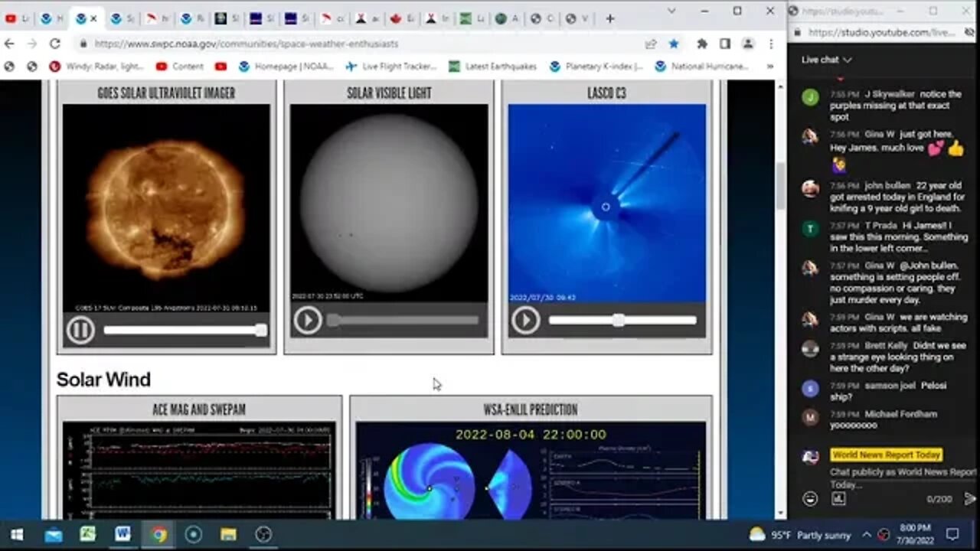Open Excel from the taskbar
This screenshot has width=980, height=551.
pos(87,534)
